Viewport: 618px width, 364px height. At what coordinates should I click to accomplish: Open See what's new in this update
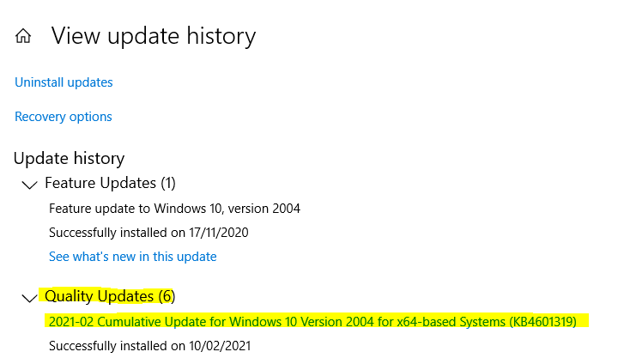tap(133, 257)
